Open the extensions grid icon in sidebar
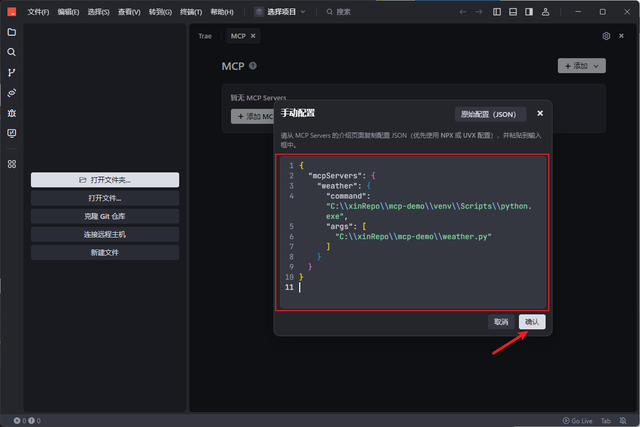The height and width of the screenshot is (427, 640). click(12, 164)
